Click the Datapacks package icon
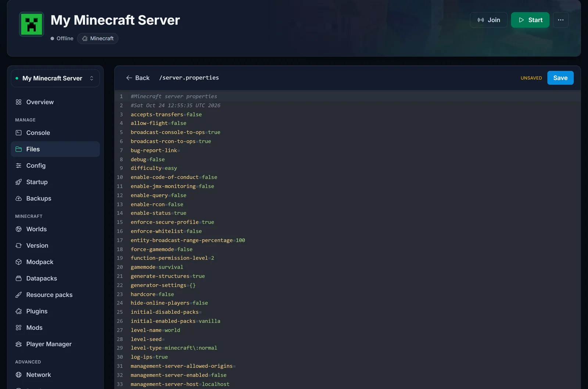 click(x=19, y=278)
